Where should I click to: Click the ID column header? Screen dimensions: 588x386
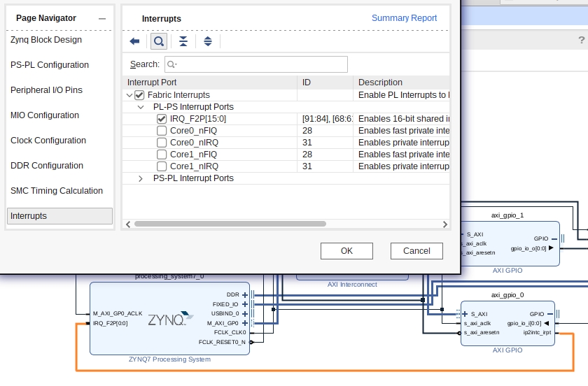tap(325, 83)
